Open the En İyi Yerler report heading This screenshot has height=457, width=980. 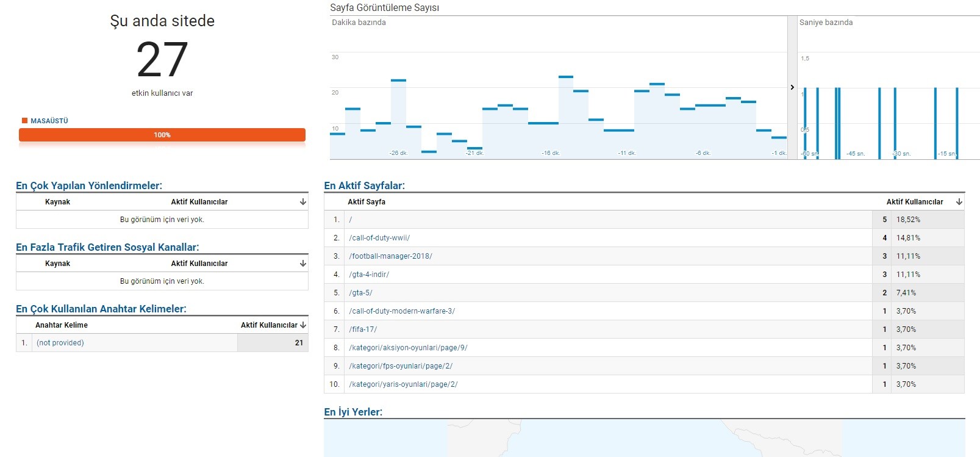point(353,412)
